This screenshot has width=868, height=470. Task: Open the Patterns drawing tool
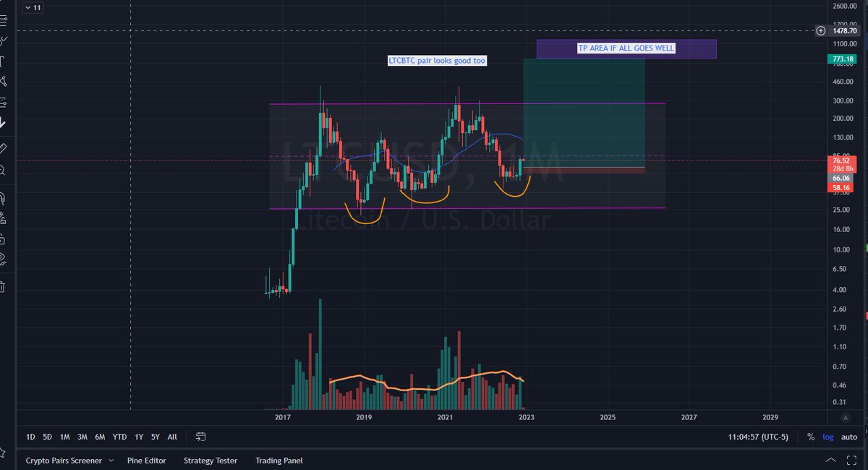[x=2, y=82]
